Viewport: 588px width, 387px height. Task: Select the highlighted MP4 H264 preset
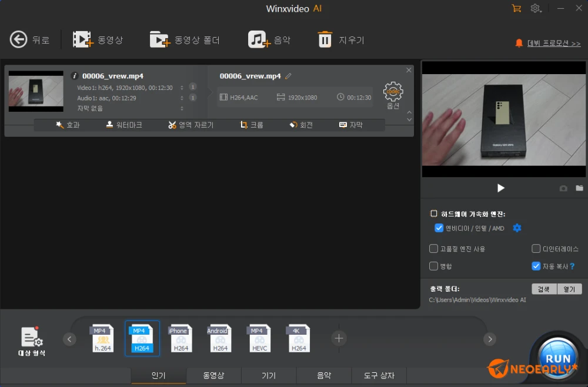coord(142,338)
